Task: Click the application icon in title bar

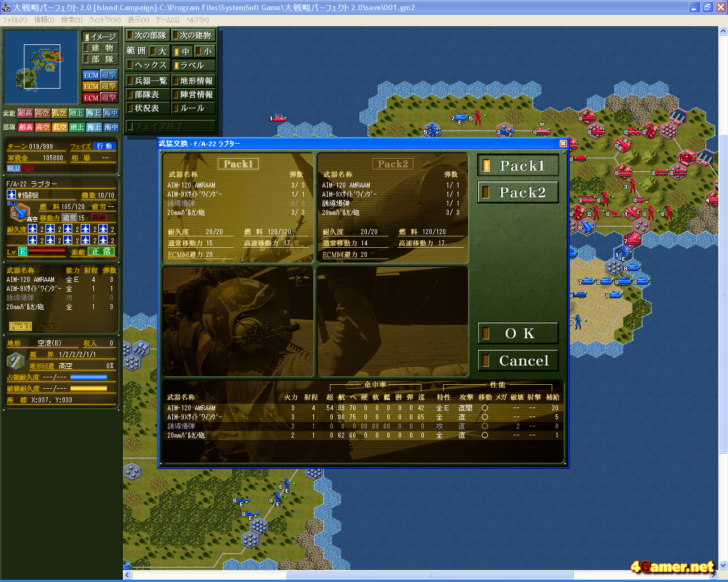Action: (6, 7)
